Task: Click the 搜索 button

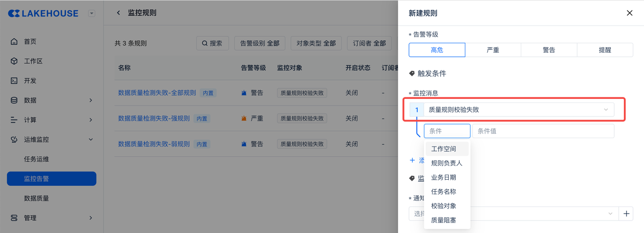Action: click(x=212, y=43)
